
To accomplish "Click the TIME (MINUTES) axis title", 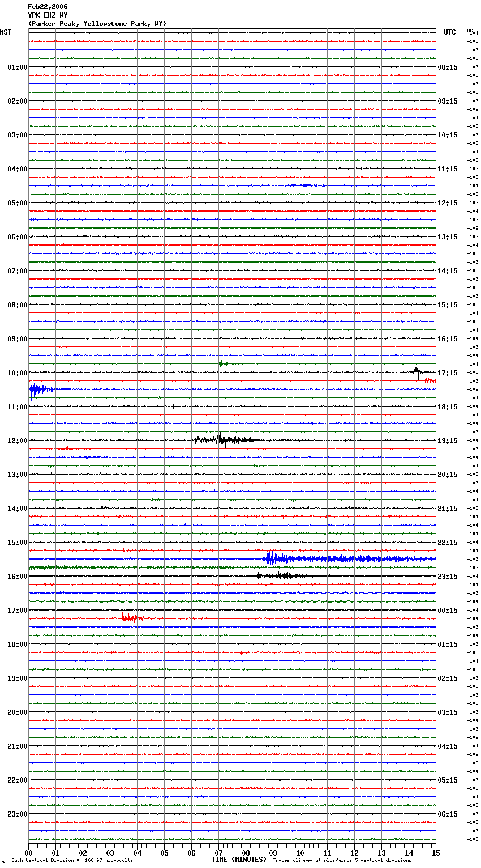I will (x=239, y=860).
